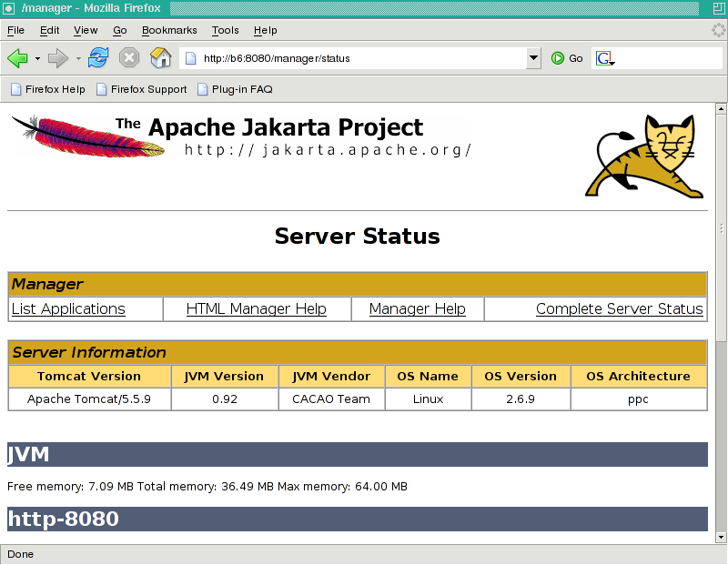This screenshot has height=565, width=728.
Task: Open the Firefox Help bookmark
Action: point(48,89)
